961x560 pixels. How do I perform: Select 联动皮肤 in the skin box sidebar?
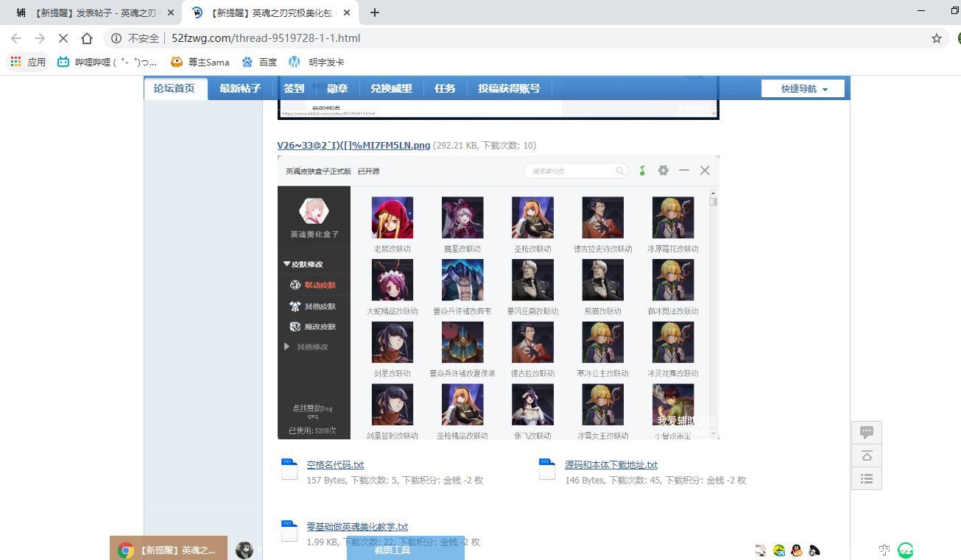tap(313, 285)
